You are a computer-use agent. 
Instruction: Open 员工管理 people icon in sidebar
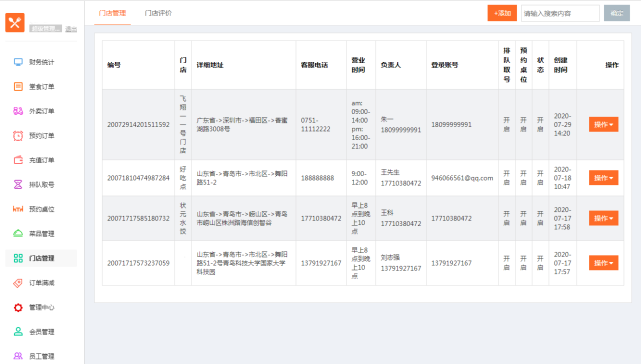(x=18, y=356)
